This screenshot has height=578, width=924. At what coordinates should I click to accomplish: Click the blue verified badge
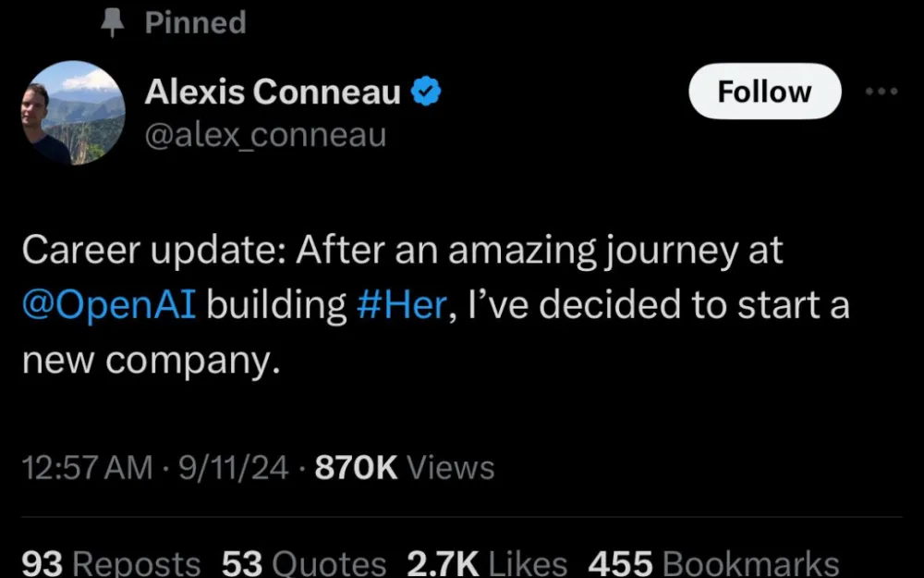[x=424, y=92]
